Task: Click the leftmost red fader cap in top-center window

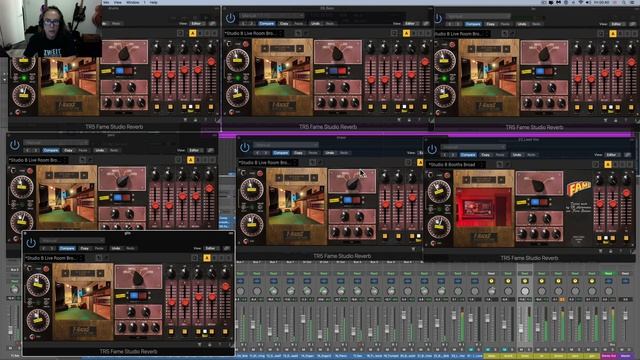Action: pos(371,80)
